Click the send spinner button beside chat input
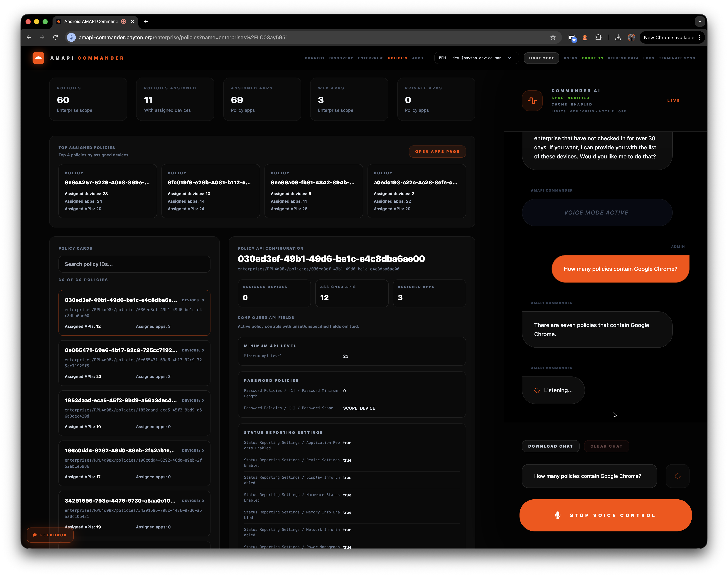This screenshot has height=576, width=728. (x=678, y=476)
